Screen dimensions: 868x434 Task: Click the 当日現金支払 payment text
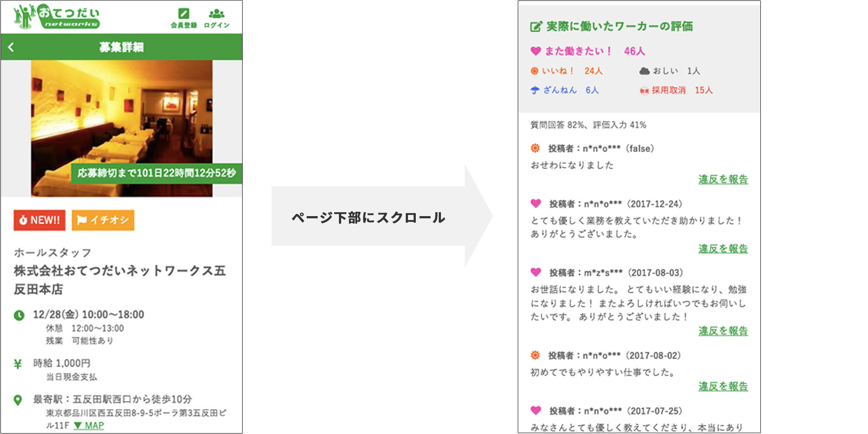[x=72, y=377]
